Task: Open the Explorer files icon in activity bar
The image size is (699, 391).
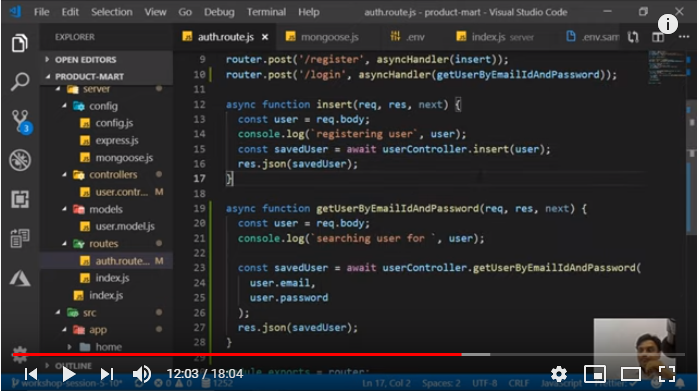Action: pyautogui.click(x=20, y=43)
